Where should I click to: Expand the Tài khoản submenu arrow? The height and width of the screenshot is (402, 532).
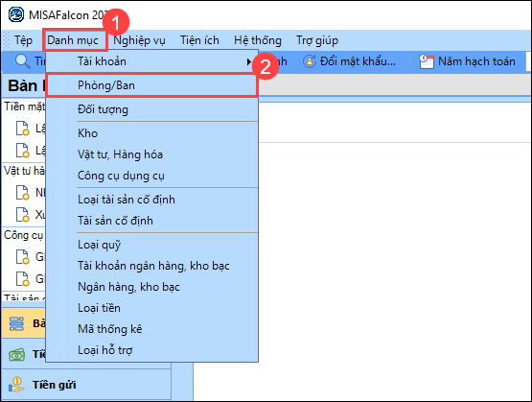click(x=248, y=61)
